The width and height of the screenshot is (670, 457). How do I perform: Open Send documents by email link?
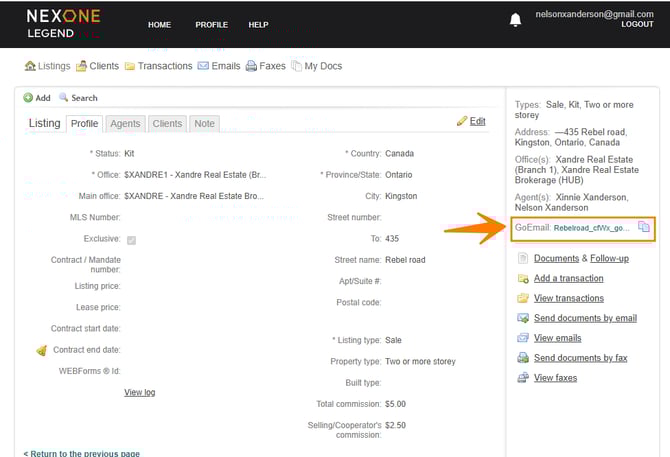pos(585,318)
